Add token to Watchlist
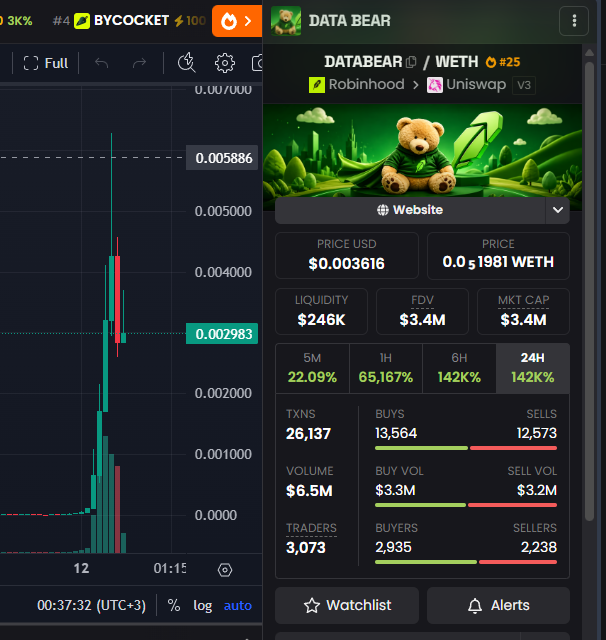606x640 pixels. tap(347, 605)
